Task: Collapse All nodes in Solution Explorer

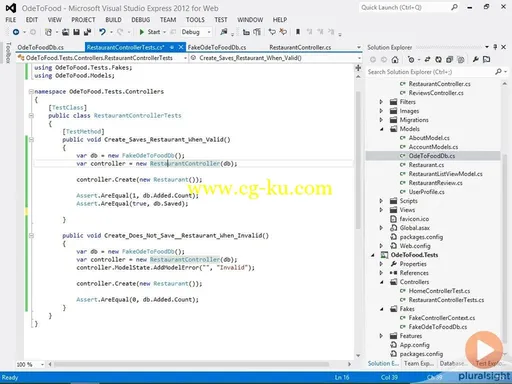Action: (449, 60)
